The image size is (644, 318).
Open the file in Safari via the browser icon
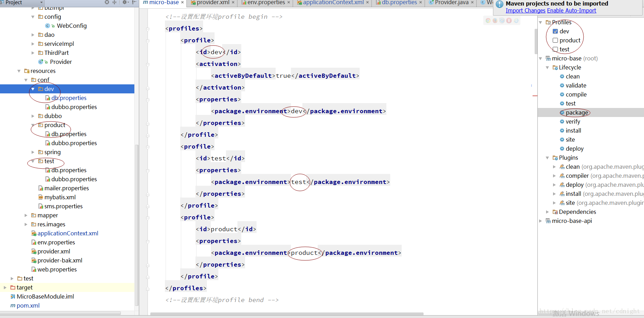[502, 20]
